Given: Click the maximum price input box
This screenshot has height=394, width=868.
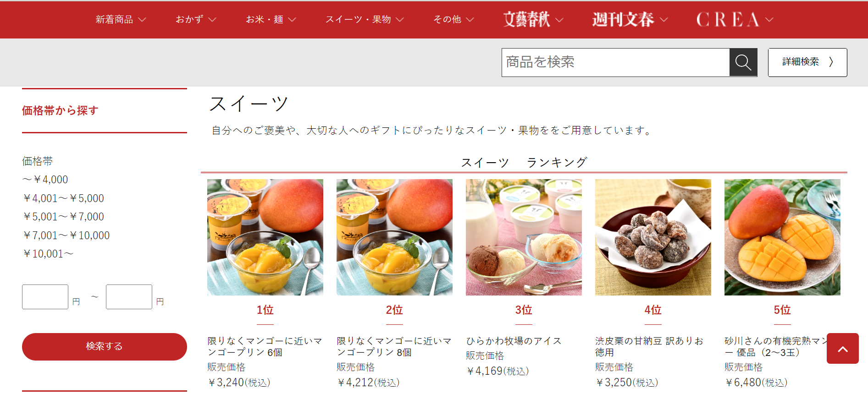Looking at the screenshot, I should tap(129, 297).
